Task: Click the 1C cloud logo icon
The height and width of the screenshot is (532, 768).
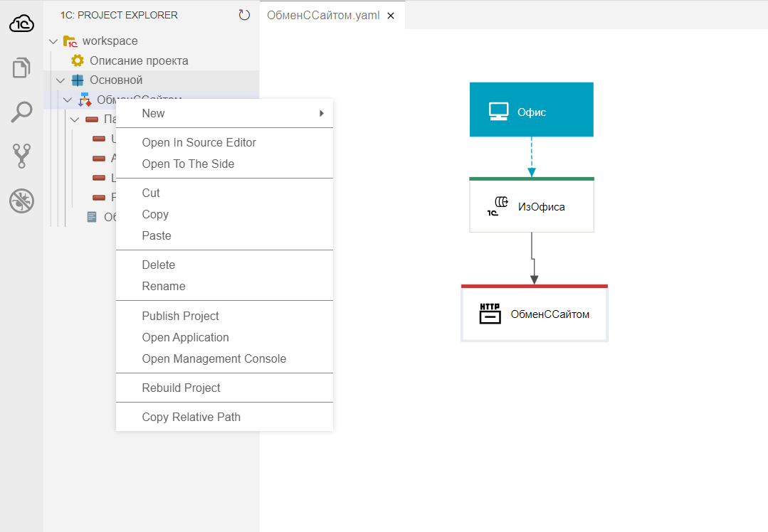Action: coord(21,23)
